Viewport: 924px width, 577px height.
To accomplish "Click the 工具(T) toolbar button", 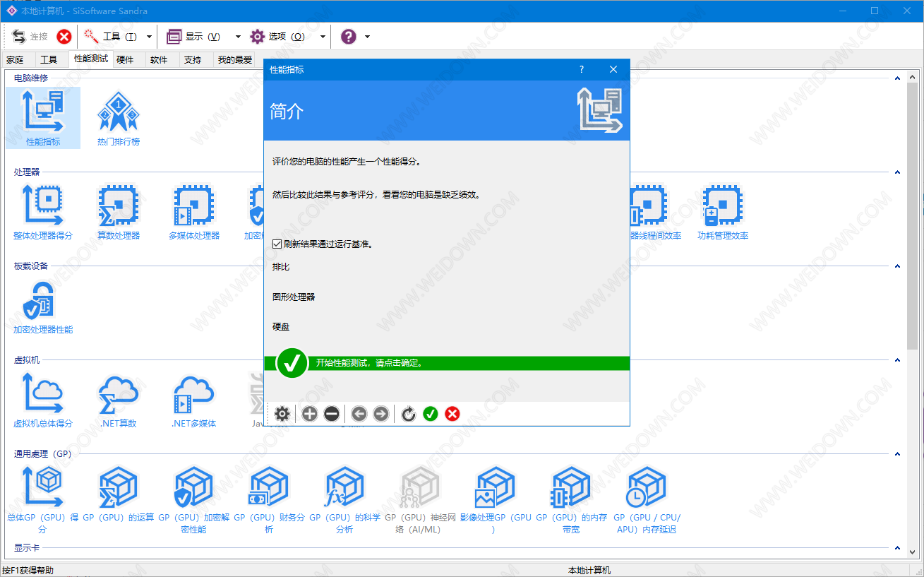I will pyautogui.click(x=110, y=37).
